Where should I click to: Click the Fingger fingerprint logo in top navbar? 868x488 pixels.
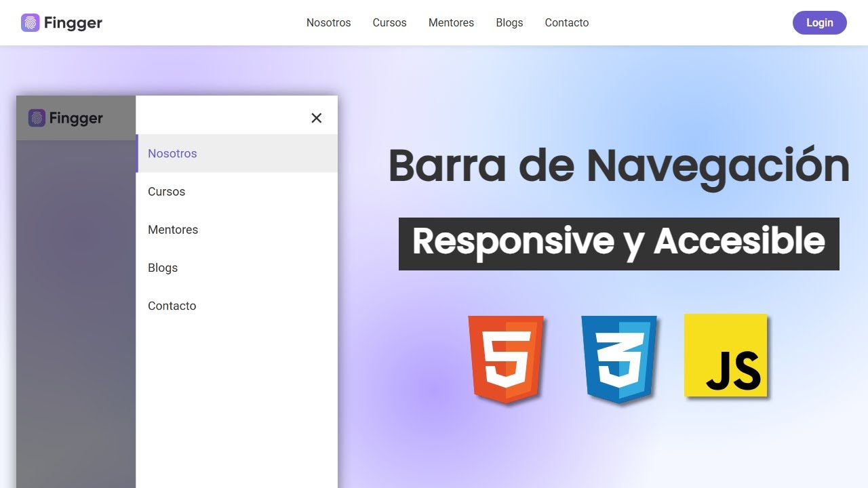[x=31, y=23]
